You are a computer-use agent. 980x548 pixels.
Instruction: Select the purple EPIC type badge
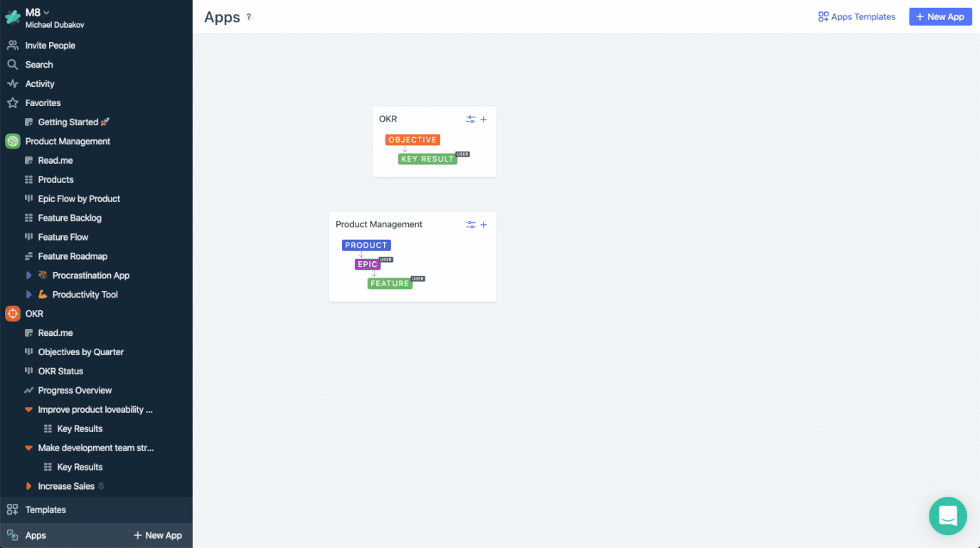(x=367, y=264)
